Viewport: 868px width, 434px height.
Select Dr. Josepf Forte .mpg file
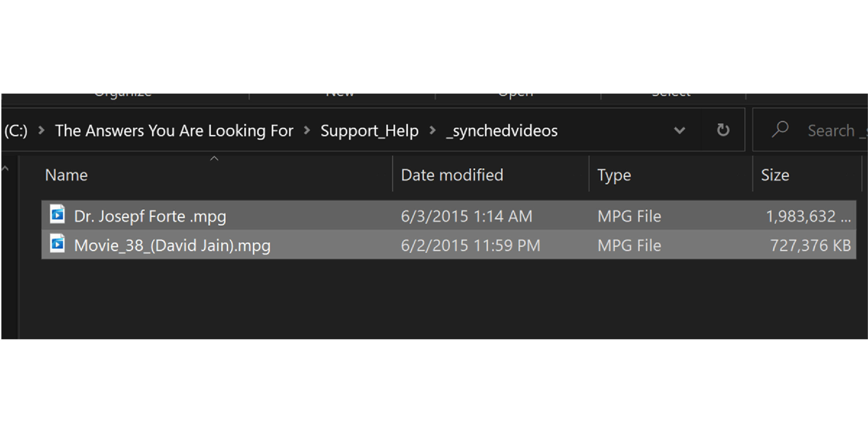point(150,216)
